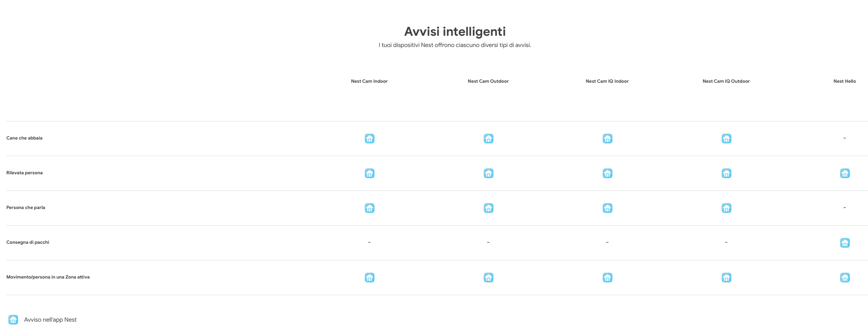Click Nest app icon for Rilevata persona, Nest Cam IQ Indoor
The width and height of the screenshot is (868, 327).
coord(607,173)
